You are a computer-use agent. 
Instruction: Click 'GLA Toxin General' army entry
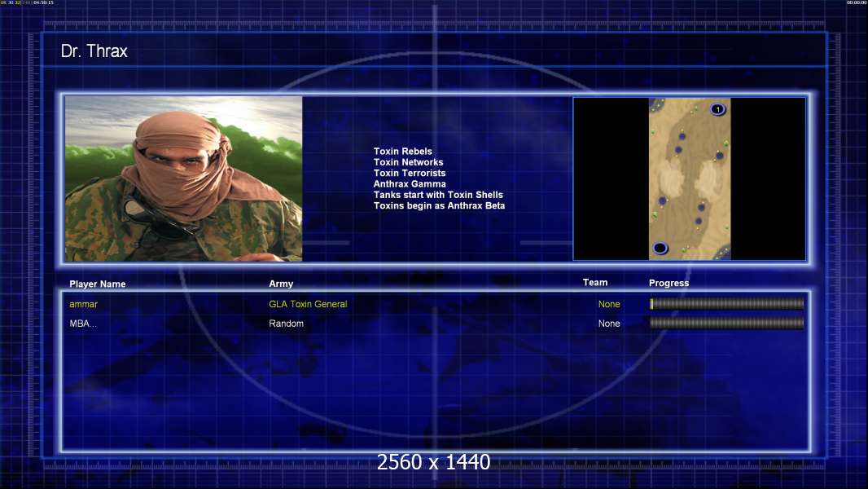[x=308, y=304]
